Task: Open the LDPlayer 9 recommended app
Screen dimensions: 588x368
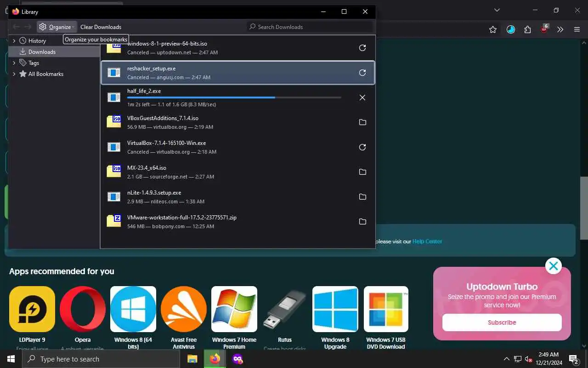Action: pyautogui.click(x=32, y=309)
